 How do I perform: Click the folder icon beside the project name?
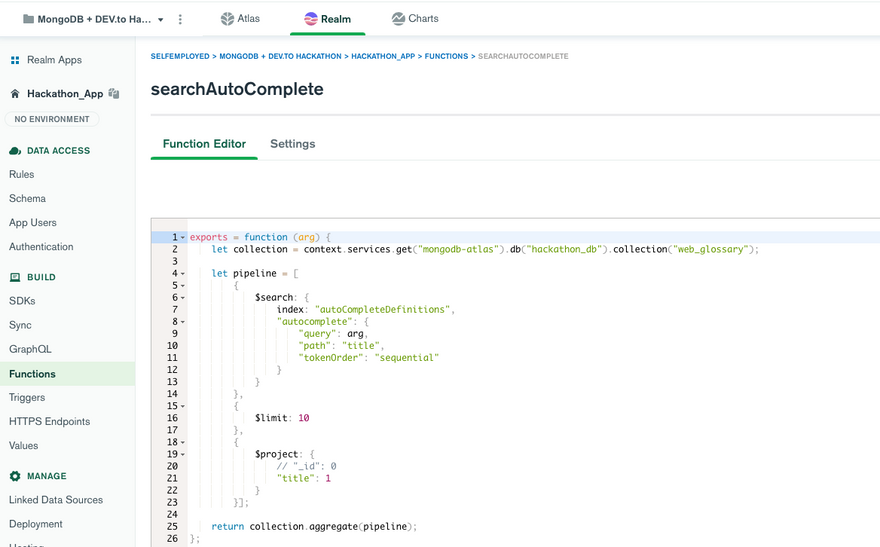(x=28, y=19)
